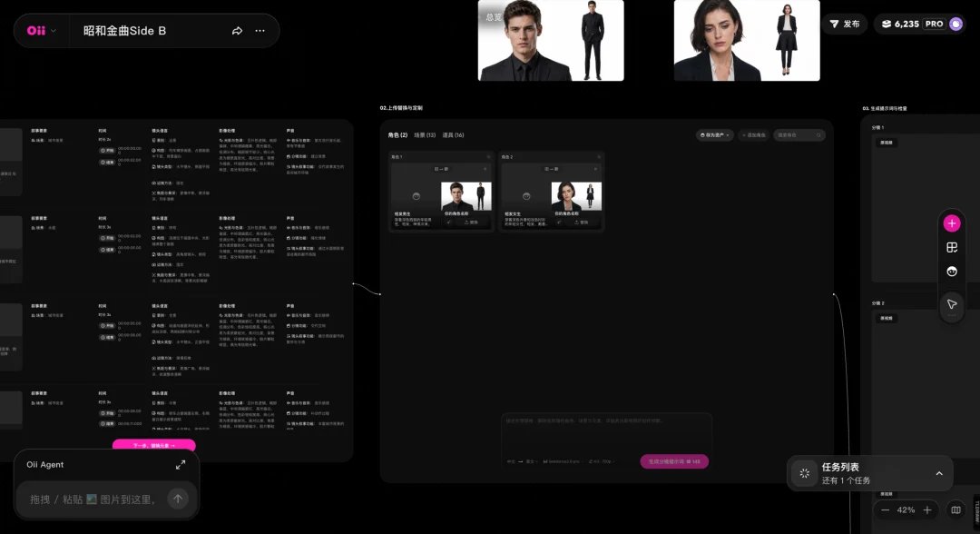Select the male character thumbnail in 角色 1
Viewport: 980px width, 534px height.
[x=466, y=196]
